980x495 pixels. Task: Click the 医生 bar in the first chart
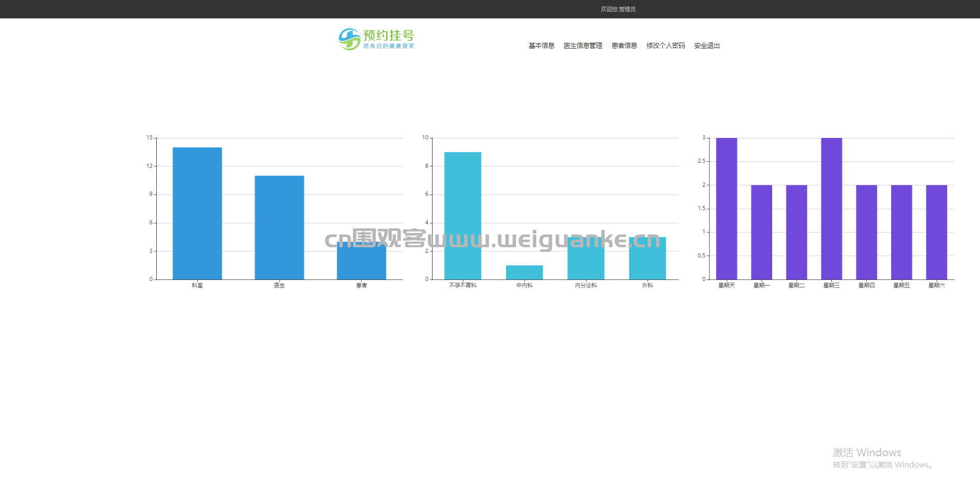point(279,228)
